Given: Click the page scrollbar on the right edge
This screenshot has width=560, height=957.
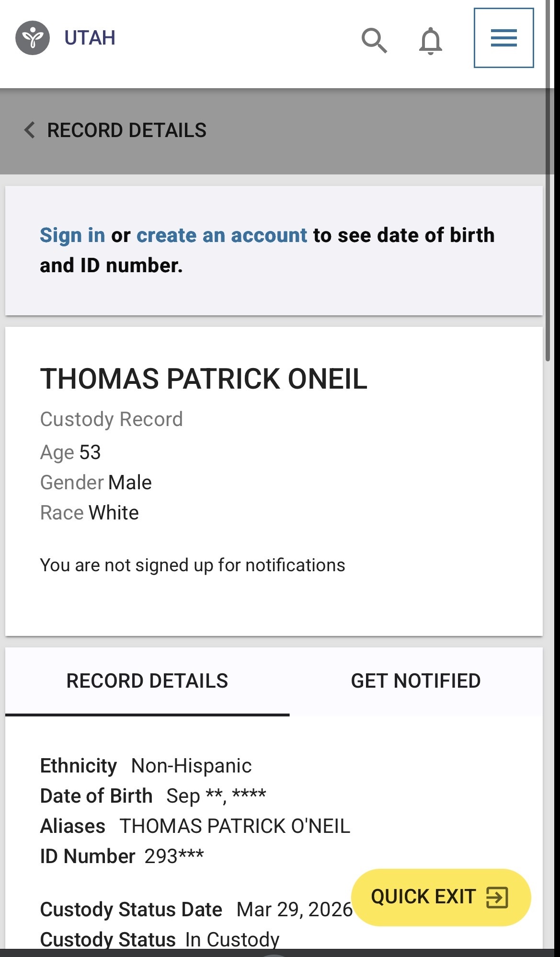Looking at the screenshot, I should click(x=548, y=192).
